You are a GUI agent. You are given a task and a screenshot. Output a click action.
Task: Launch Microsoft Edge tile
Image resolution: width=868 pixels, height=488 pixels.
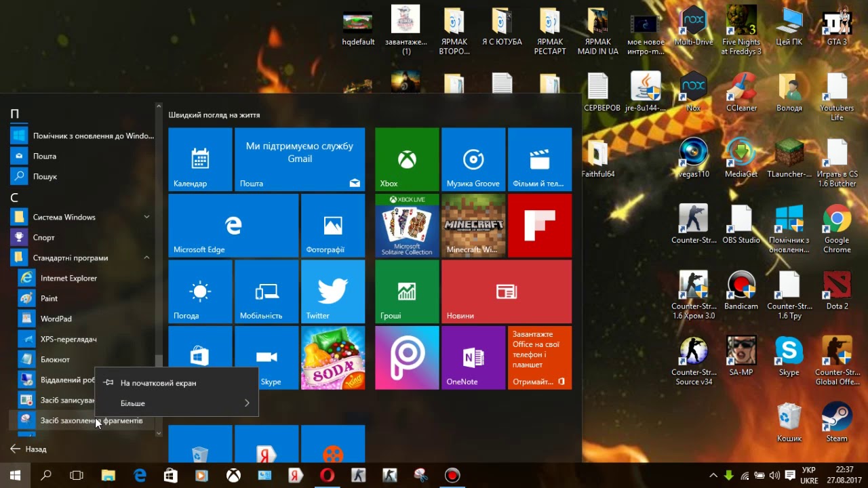233,226
